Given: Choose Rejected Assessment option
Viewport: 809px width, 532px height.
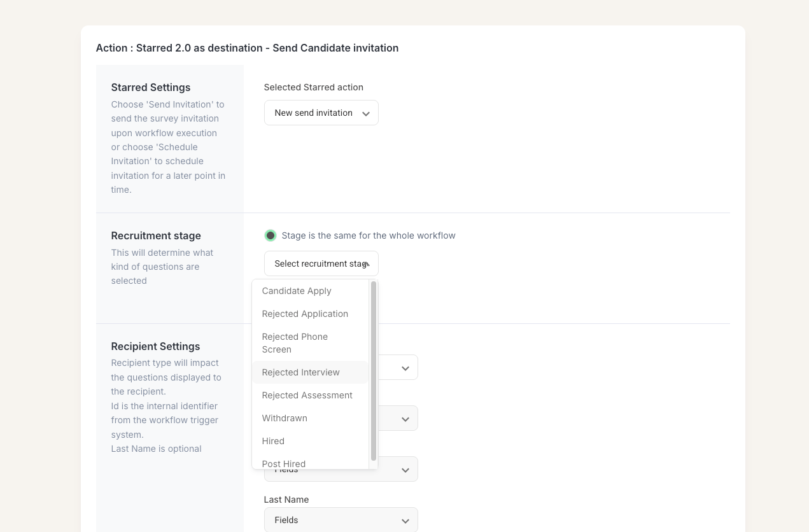Looking at the screenshot, I should tap(310, 395).
